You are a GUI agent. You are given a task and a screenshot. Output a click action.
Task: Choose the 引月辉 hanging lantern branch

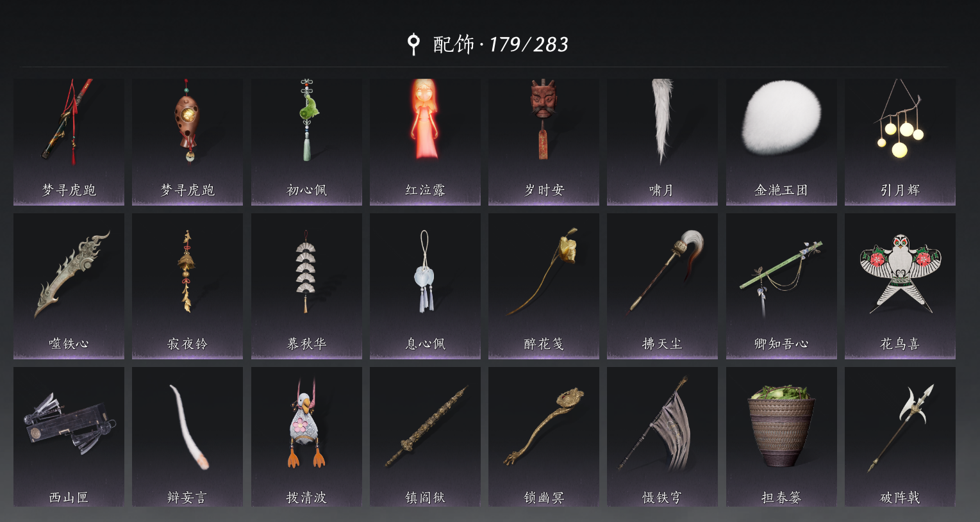[900, 142]
